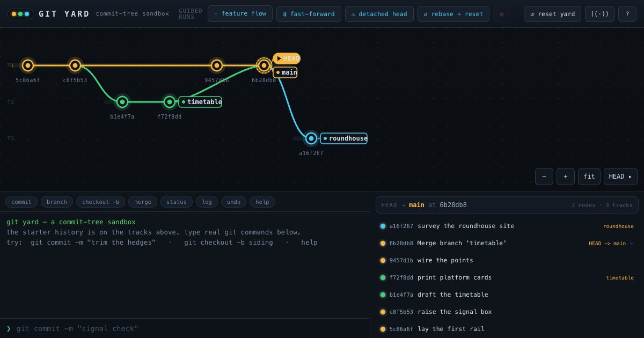Select commit node c8f5b53 on the graph

(75, 65)
